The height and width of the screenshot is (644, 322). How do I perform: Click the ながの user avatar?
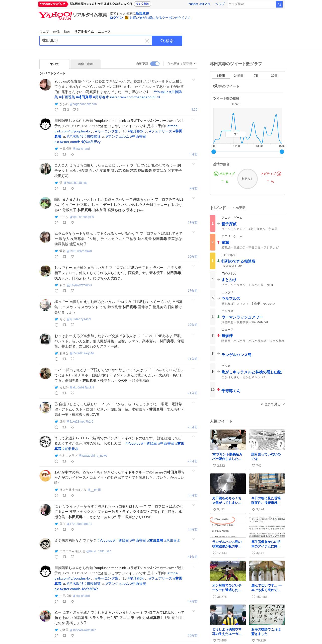45,85
